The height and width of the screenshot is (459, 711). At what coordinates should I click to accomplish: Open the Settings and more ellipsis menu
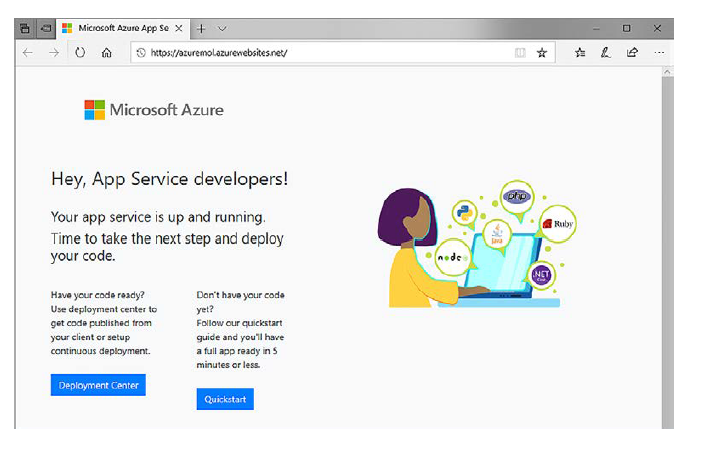[x=659, y=53]
